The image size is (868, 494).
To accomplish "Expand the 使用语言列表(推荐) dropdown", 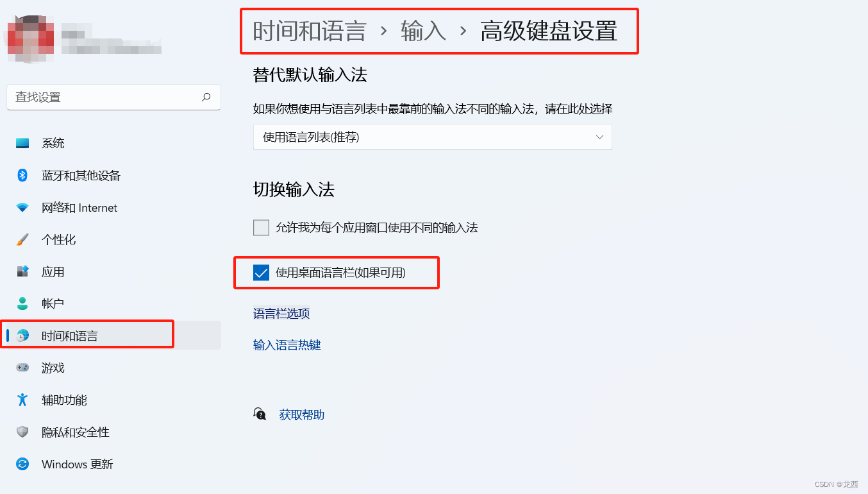I will pos(433,137).
